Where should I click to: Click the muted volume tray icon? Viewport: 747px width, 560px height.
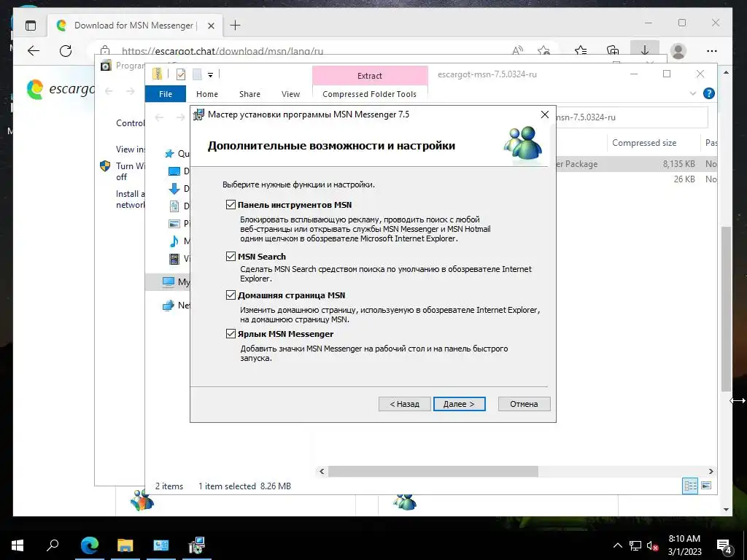tap(652, 545)
